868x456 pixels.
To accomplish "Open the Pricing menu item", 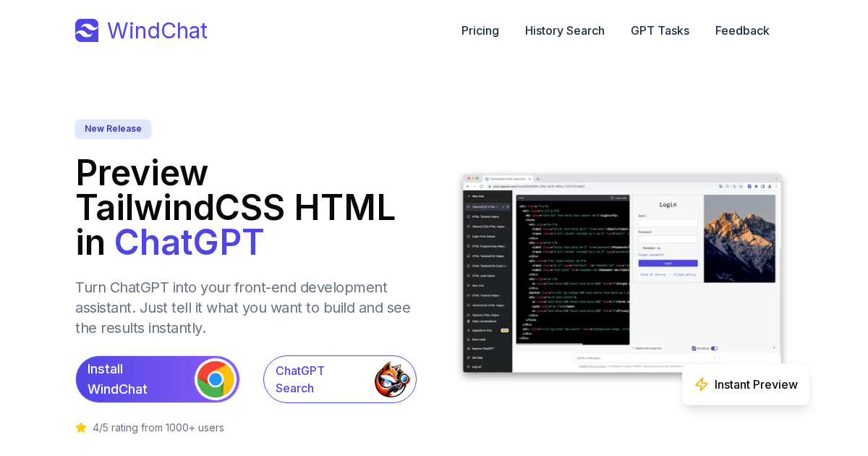I will point(480,30).
